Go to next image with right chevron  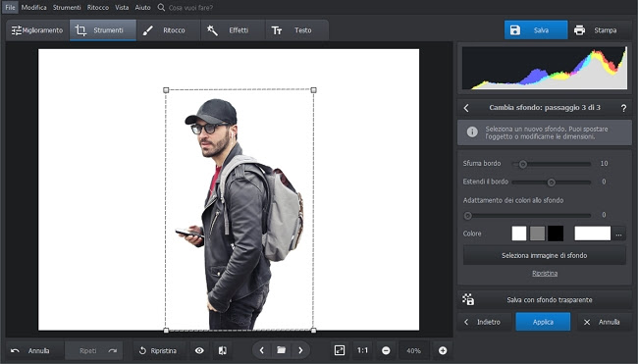click(x=300, y=350)
